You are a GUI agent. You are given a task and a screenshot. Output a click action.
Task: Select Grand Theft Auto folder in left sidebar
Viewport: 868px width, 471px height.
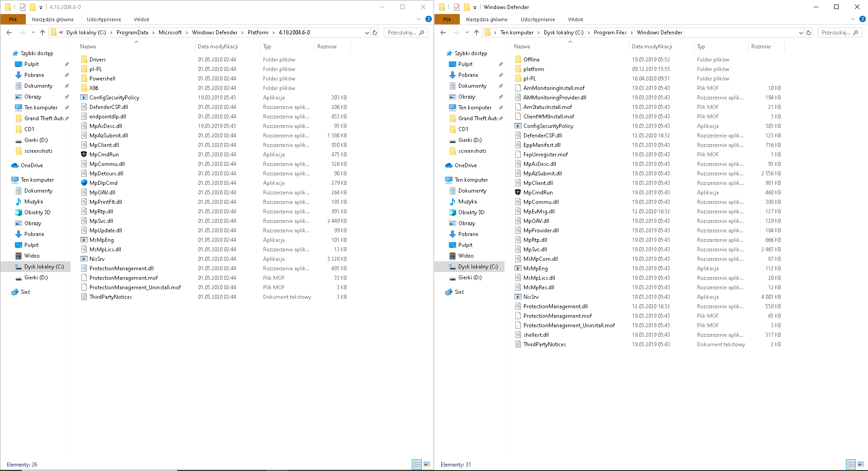pos(43,118)
